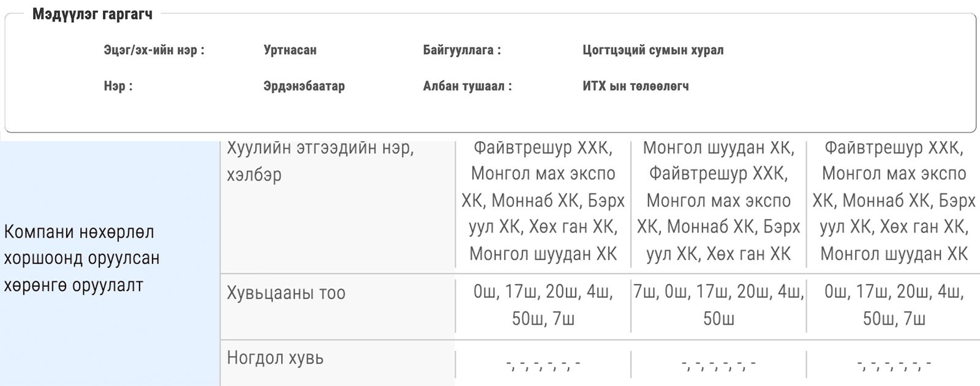Click the "Мэдүүлэг гаргагч" section heading
This screenshot has width=980, height=386.
pyautogui.click(x=92, y=14)
